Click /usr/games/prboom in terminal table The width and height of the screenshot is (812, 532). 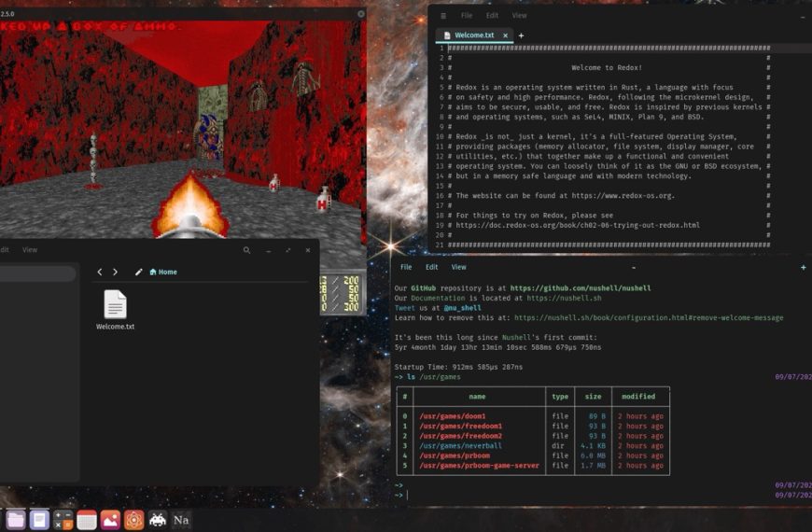[x=455, y=455]
